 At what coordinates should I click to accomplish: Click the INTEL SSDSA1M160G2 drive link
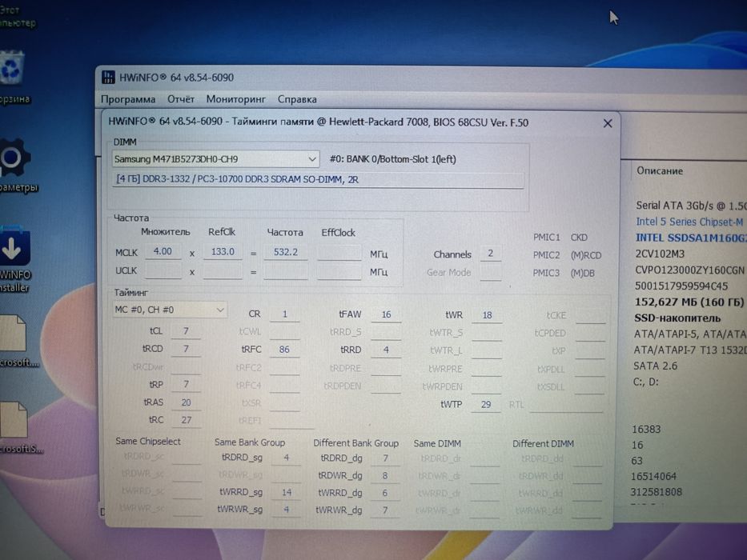pos(691,238)
